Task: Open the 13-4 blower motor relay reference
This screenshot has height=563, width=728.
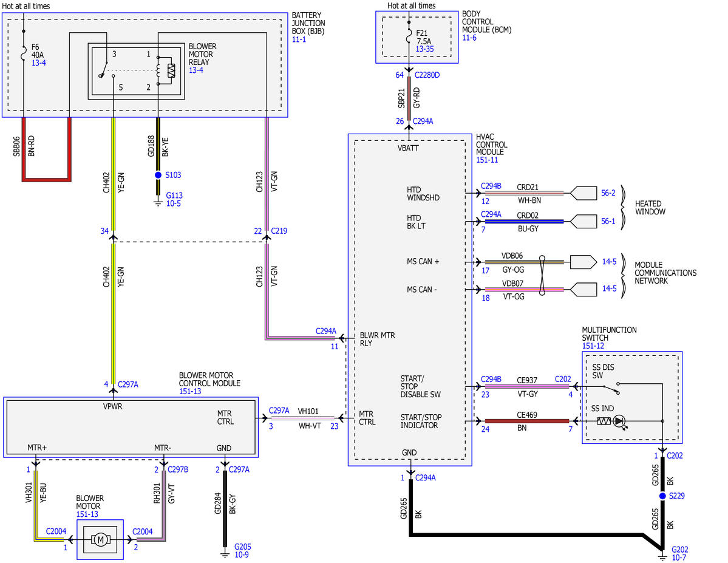Action: (196, 70)
